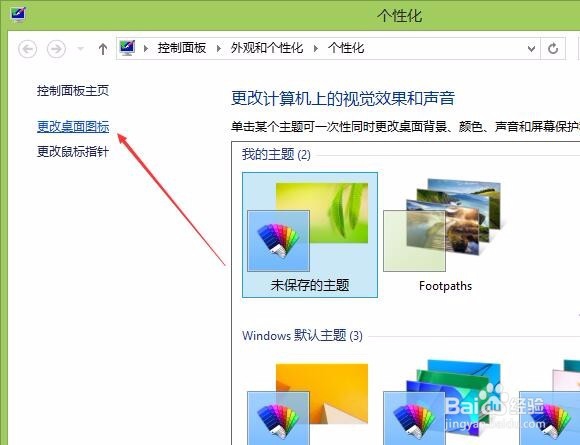This screenshot has width=580, height=445.
Task: Open the recent locations dropdown arrow
Action: [x=80, y=48]
